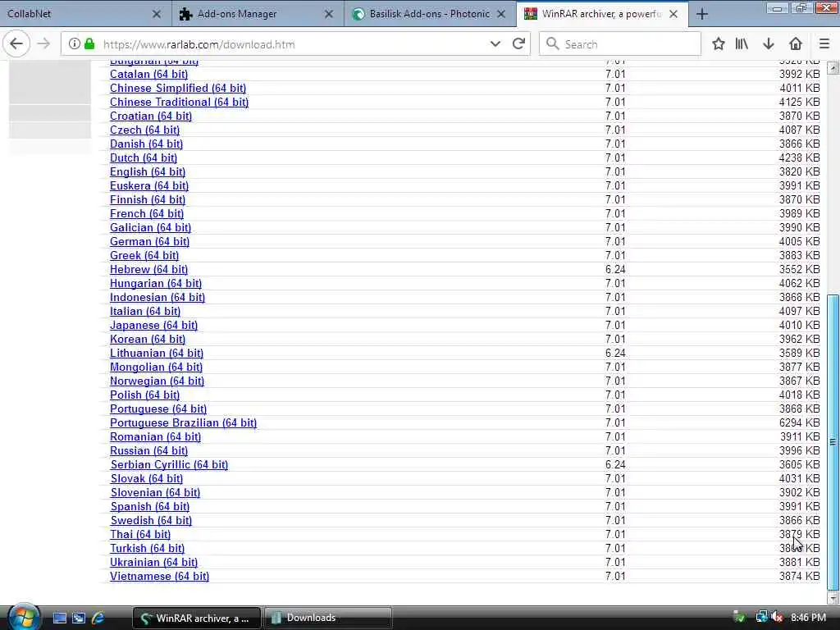Click the Turkish (64 bit) link
This screenshot has height=630, width=840.
[x=148, y=549]
